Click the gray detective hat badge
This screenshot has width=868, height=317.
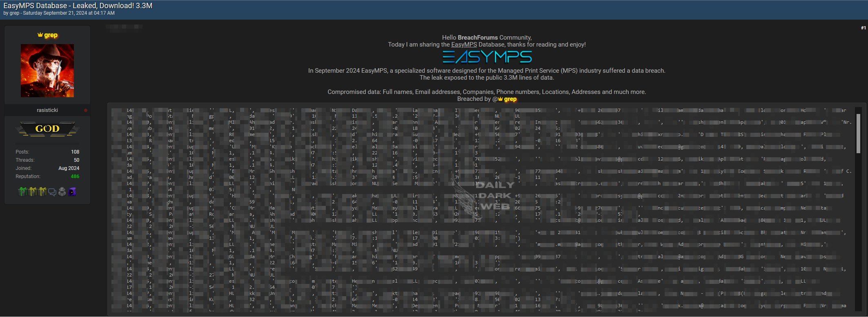point(62,192)
